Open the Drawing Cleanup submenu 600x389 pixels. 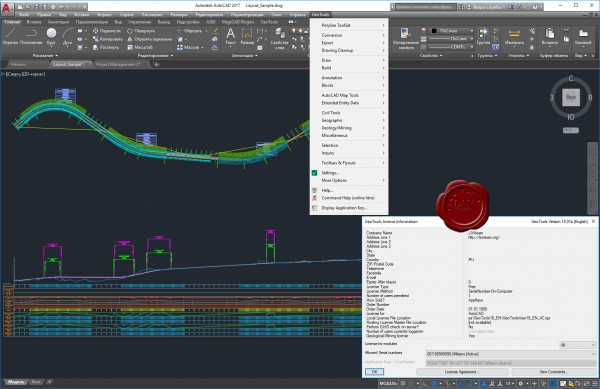click(349, 50)
